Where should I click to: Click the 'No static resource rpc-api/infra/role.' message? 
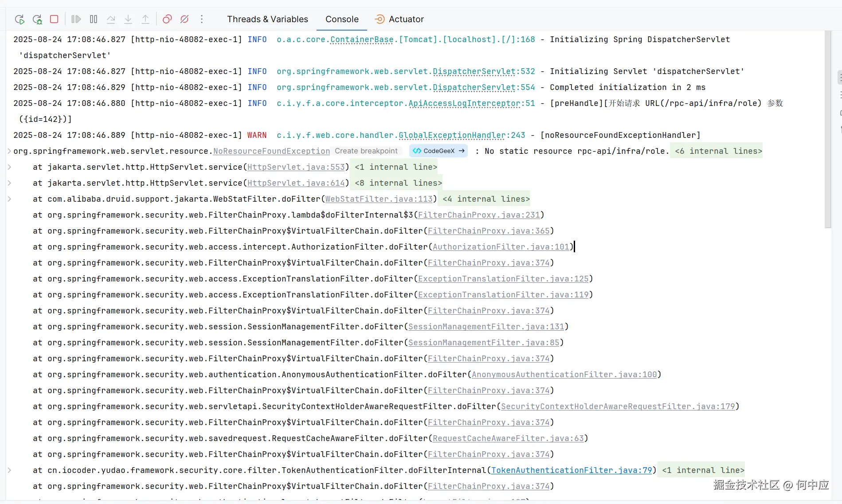pos(577,151)
